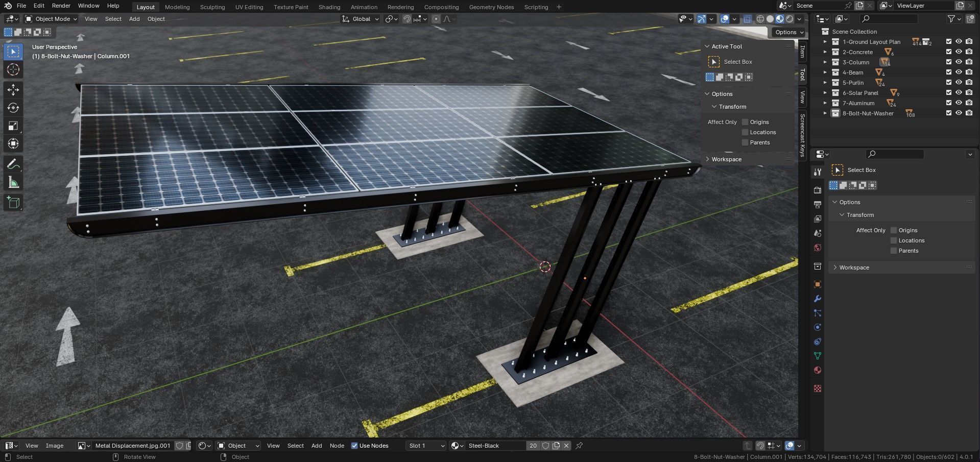Open the Output properties tab
Image resolution: width=980 pixels, height=462 pixels.
[x=818, y=204]
